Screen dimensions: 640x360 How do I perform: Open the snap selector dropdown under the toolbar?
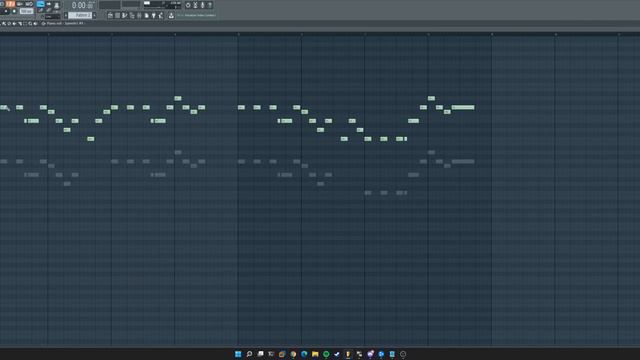[x=53, y=17]
